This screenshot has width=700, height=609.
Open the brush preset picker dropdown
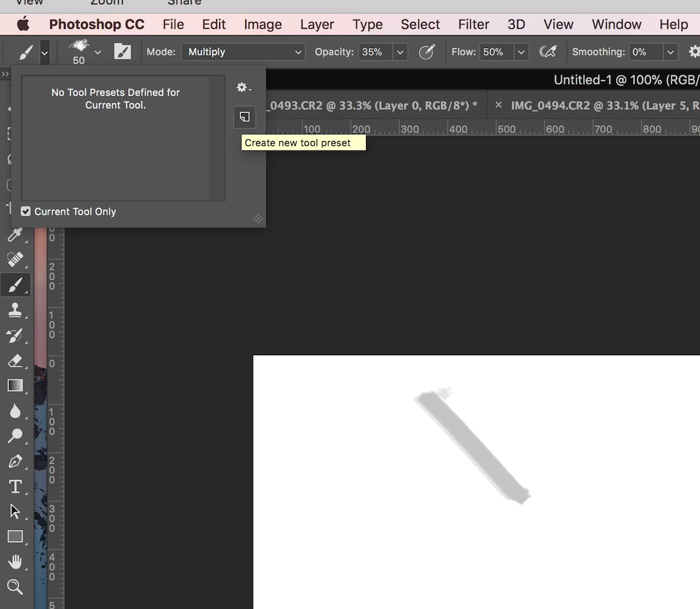(98, 52)
